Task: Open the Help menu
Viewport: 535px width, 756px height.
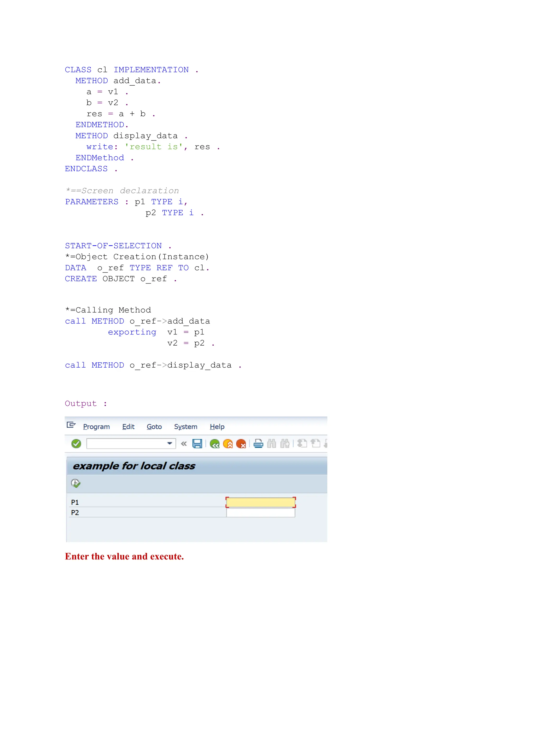Action: point(217,427)
